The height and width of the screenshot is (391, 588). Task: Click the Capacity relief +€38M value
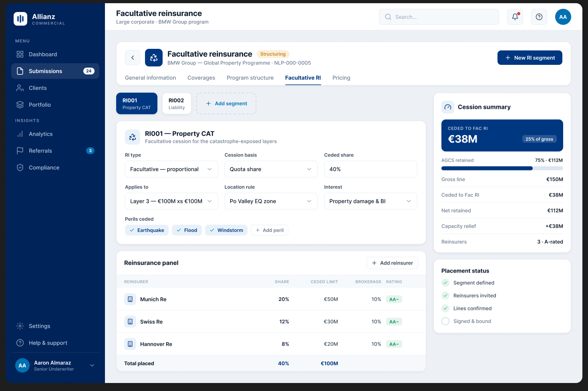[x=554, y=226]
